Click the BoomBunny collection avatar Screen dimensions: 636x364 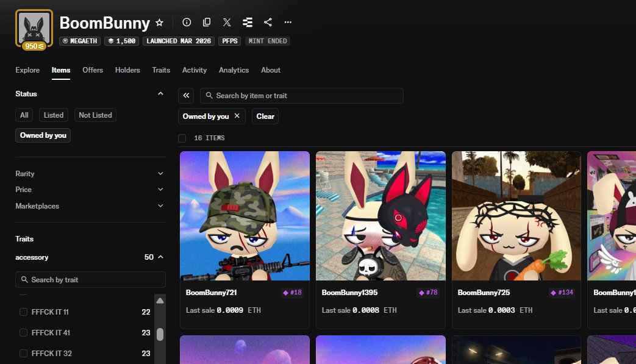pyautogui.click(x=34, y=29)
